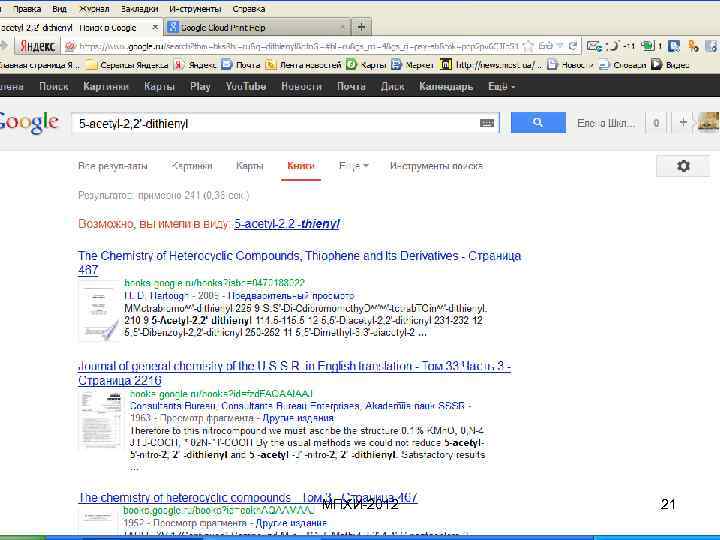
Task: Open the Почта bookmark
Action: coord(241,65)
